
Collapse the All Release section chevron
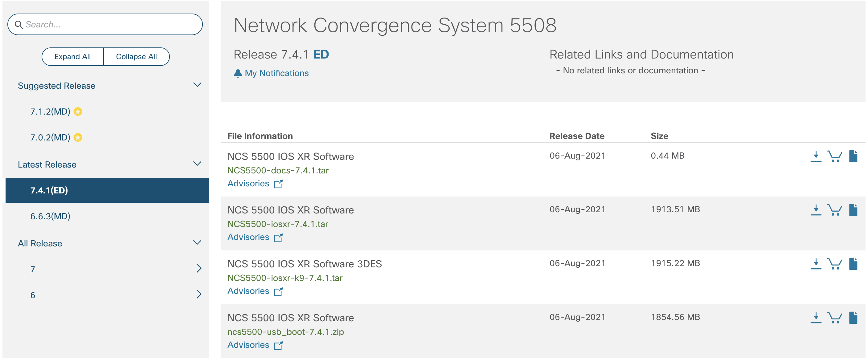pyautogui.click(x=197, y=242)
